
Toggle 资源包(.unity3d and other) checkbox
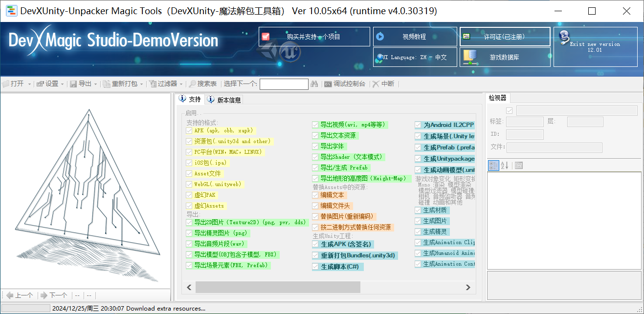pos(189,141)
